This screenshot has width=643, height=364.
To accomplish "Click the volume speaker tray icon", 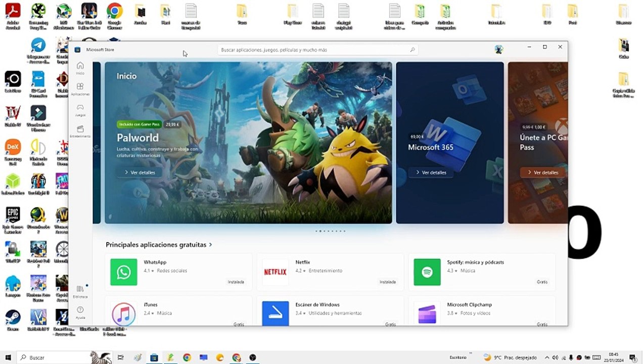I will point(555,357).
